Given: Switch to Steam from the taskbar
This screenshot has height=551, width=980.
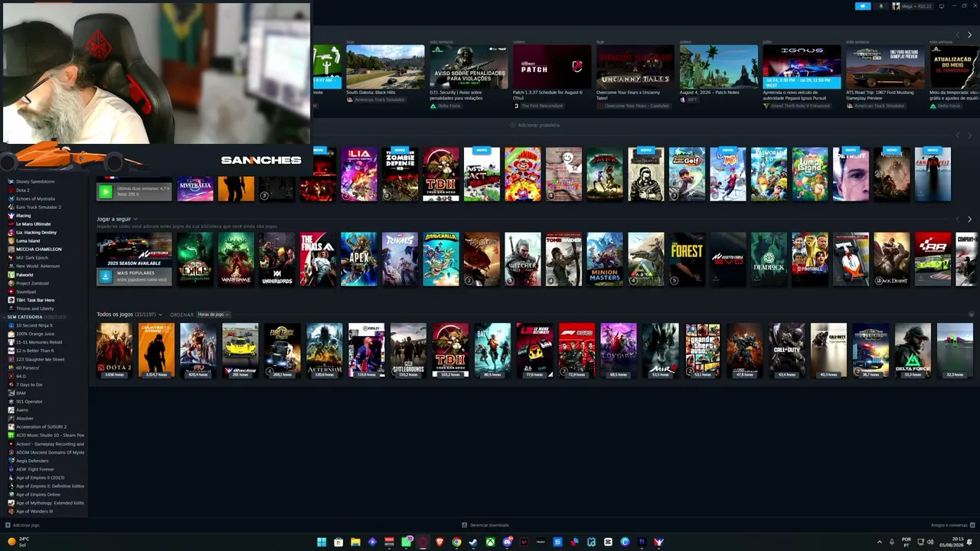Looking at the screenshot, I should 473,542.
